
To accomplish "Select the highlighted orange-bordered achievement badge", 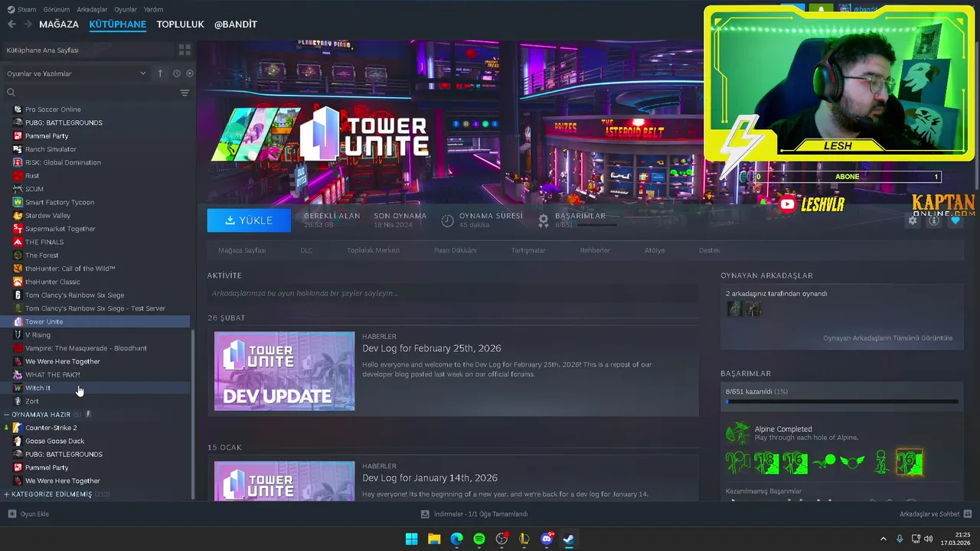I will [910, 462].
